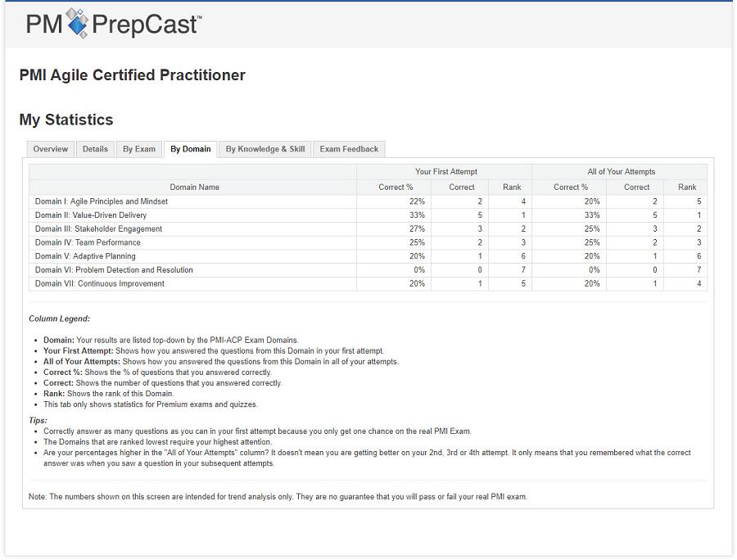Select Domain VII: Continuous Improvement row
Viewport: 737px width, 560px height.
click(99, 284)
